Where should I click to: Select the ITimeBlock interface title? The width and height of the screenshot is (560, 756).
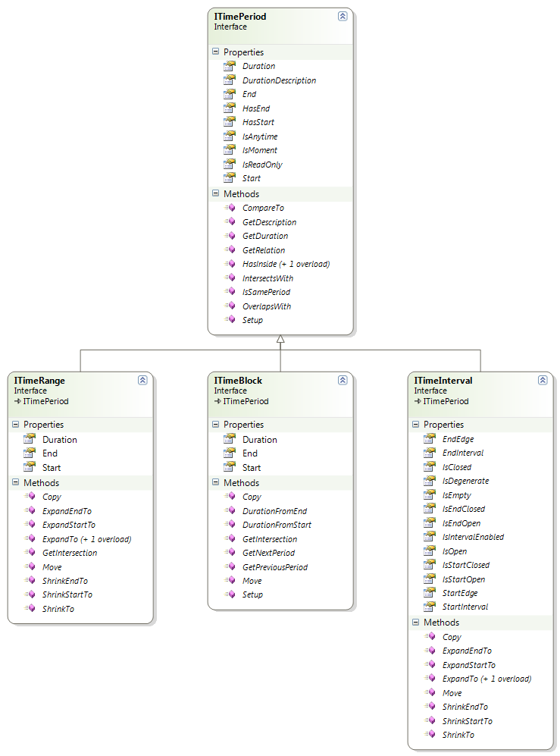coord(238,381)
